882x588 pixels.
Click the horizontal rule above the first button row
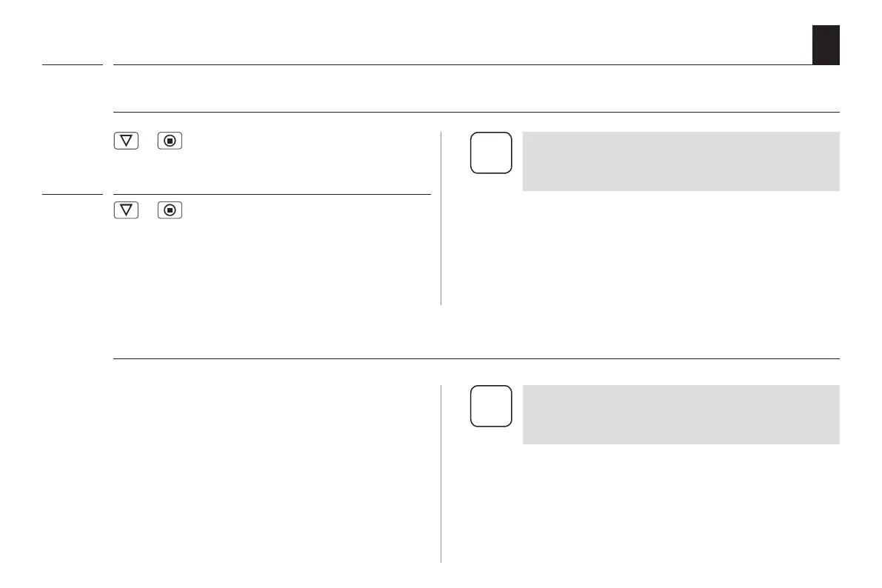[x=474, y=113]
